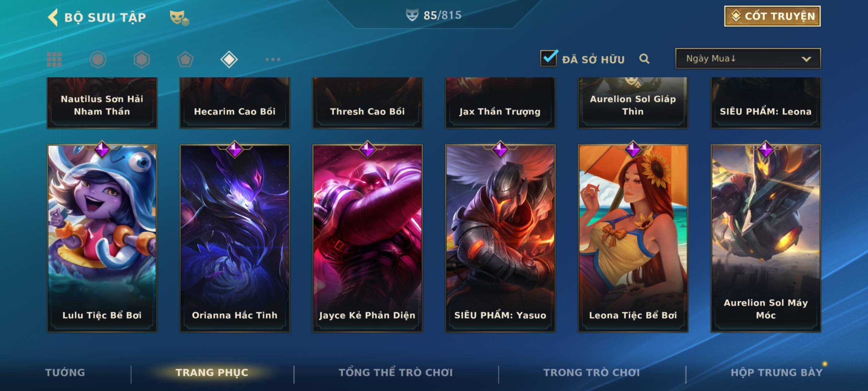Screen dimensions: 868x391
Task: Click the search magnifier icon
Action: coord(644,59)
